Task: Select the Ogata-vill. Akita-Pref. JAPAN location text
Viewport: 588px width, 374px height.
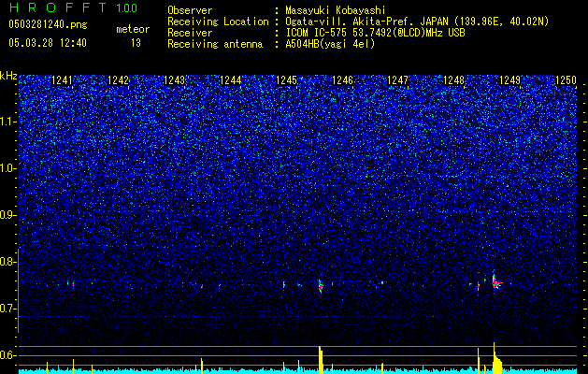Action: pyautogui.click(x=417, y=22)
